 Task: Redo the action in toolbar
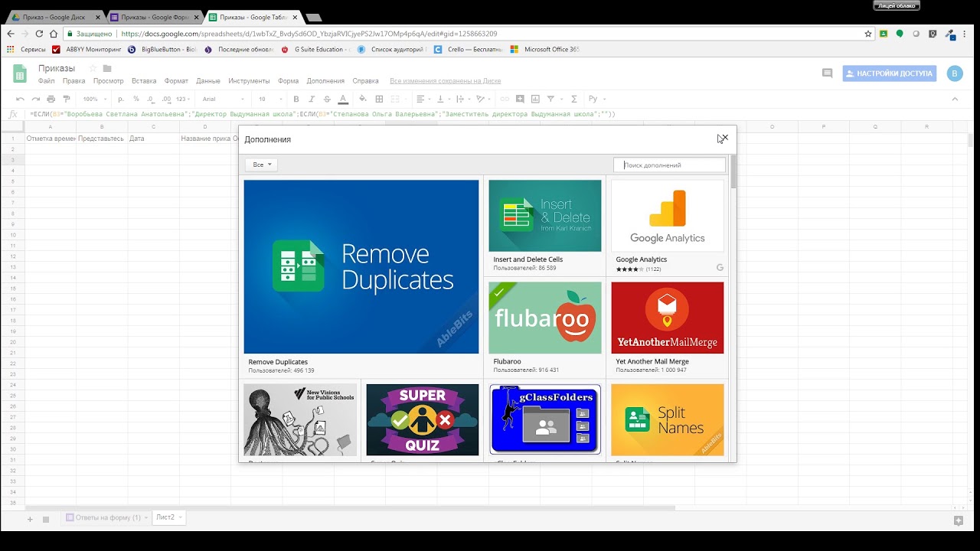point(35,99)
